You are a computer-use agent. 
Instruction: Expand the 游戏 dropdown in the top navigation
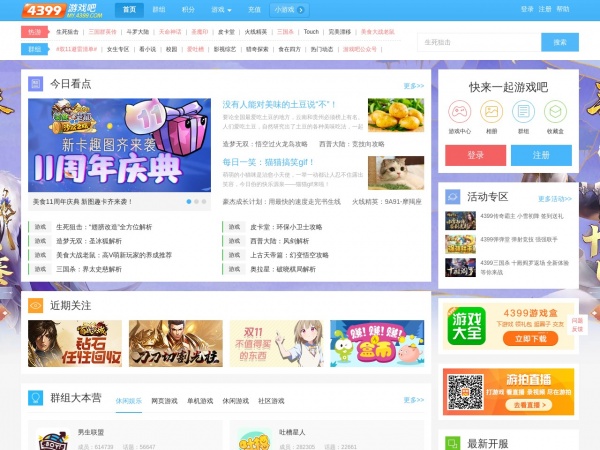pyautogui.click(x=221, y=10)
